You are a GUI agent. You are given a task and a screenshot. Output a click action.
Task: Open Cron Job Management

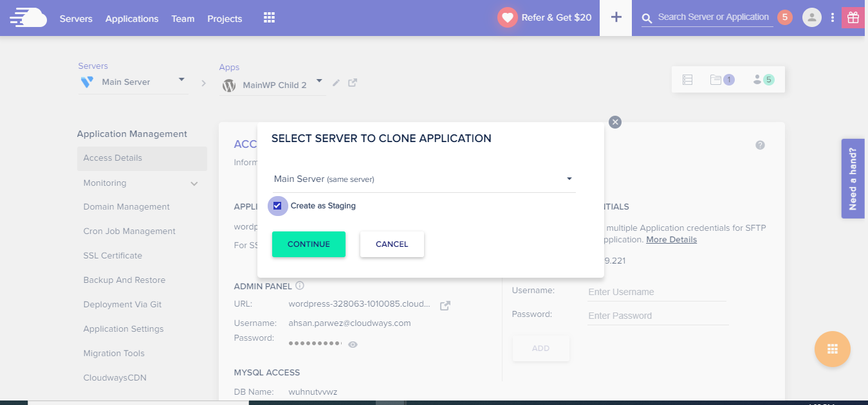pos(129,231)
